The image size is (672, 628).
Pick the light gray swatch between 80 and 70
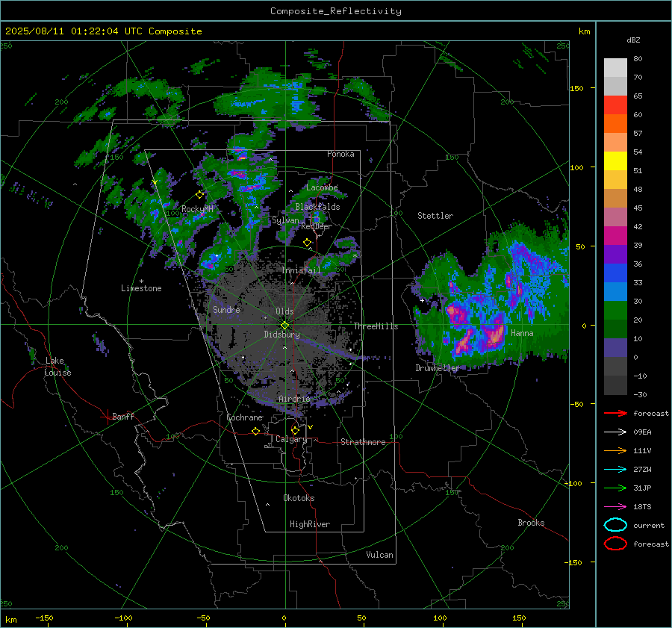coord(615,68)
